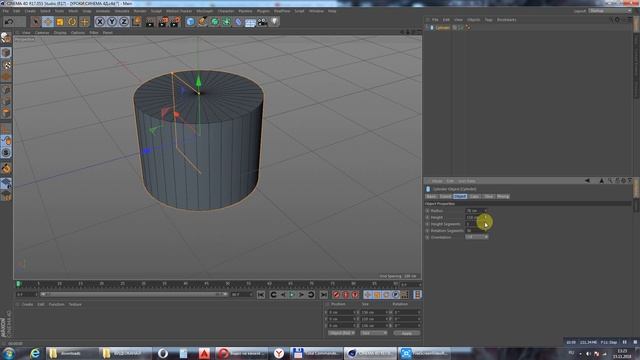Screen dimensions: 640x360
Task: Open the floor environment icon
Action: [x=250, y=22]
